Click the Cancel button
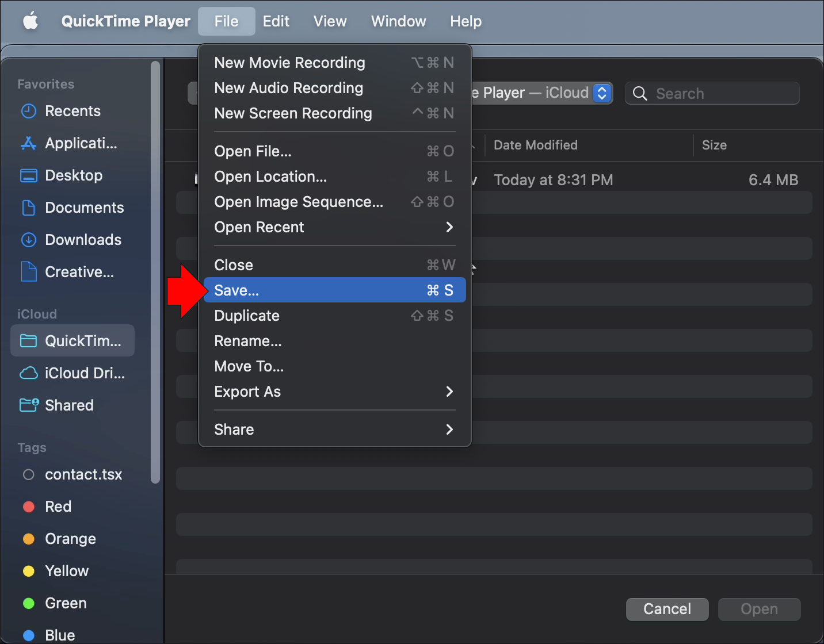This screenshot has width=824, height=644. coord(667,609)
